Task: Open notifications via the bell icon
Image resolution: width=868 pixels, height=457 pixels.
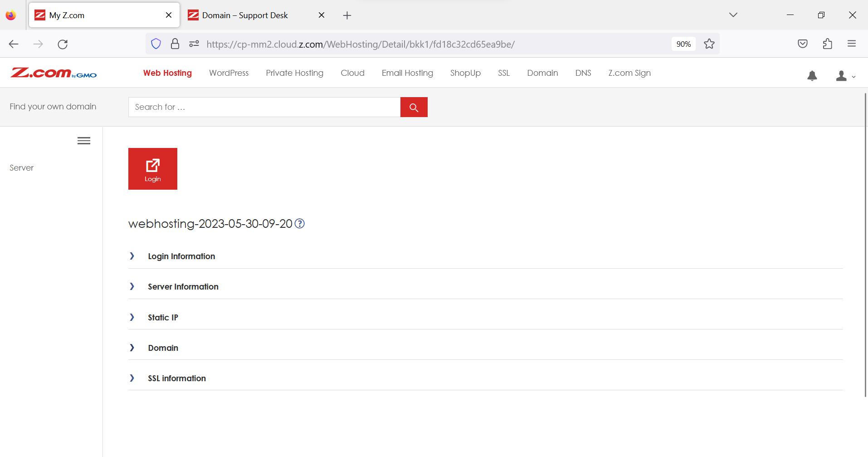Action: 812,76
